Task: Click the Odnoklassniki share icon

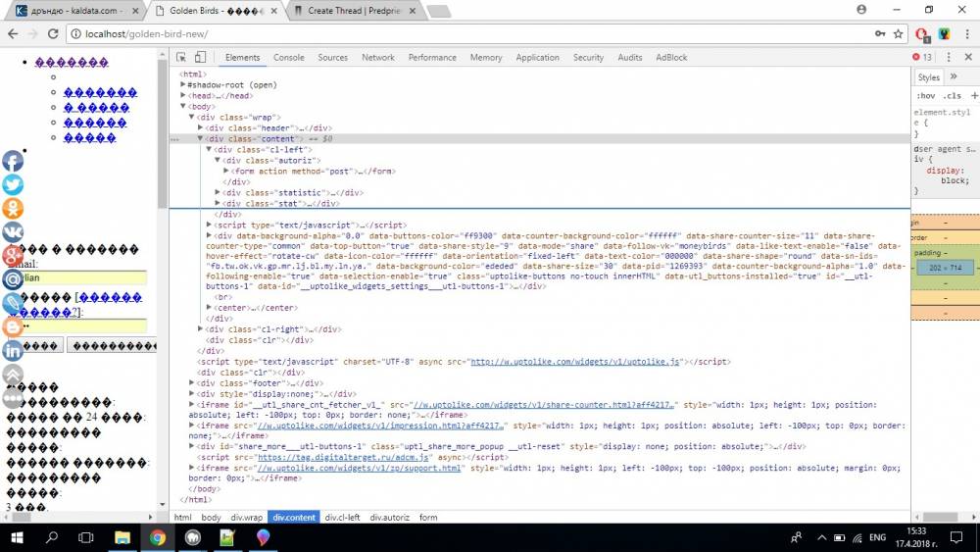Action: pos(13,208)
